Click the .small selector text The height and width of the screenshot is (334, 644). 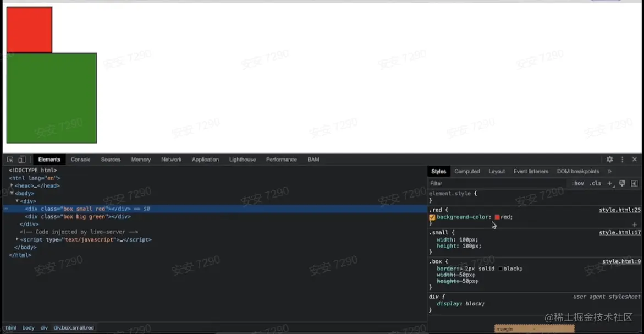[439, 233]
